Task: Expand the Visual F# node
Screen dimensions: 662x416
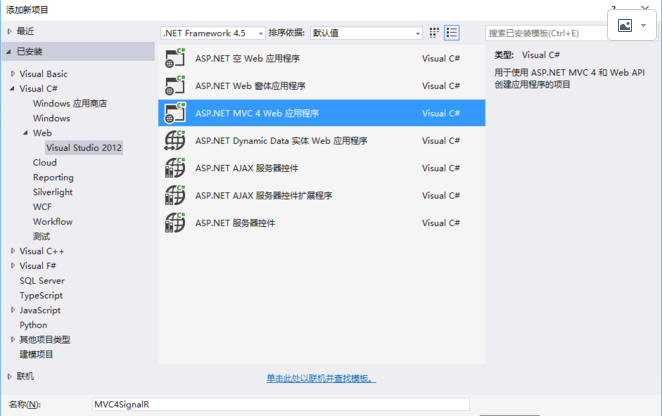Action: click(13, 266)
